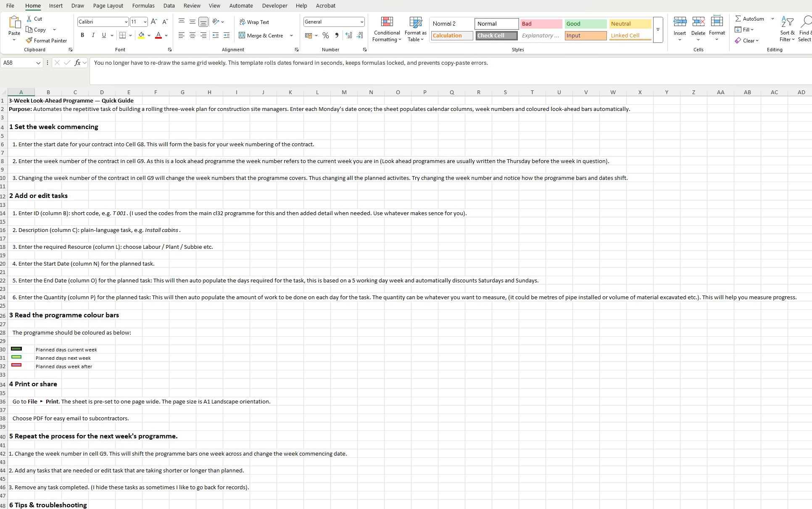Increase the indent
This screenshot has height=509, width=812.
pyautogui.click(x=227, y=35)
